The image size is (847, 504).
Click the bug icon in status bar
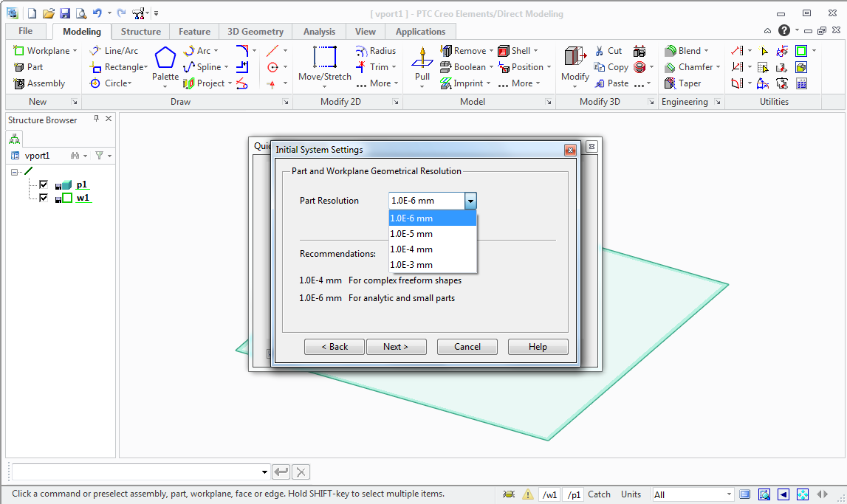pyautogui.click(x=508, y=494)
